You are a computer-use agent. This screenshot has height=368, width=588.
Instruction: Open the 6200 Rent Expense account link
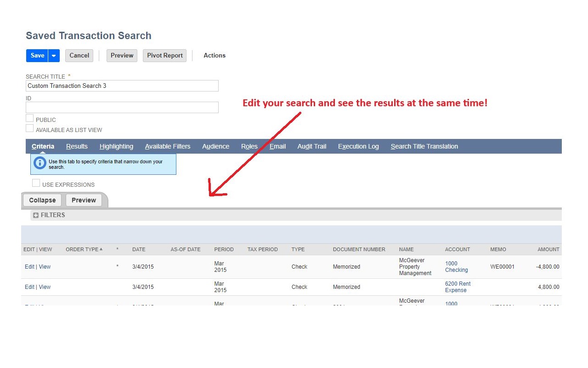pyautogui.click(x=458, y=287)
